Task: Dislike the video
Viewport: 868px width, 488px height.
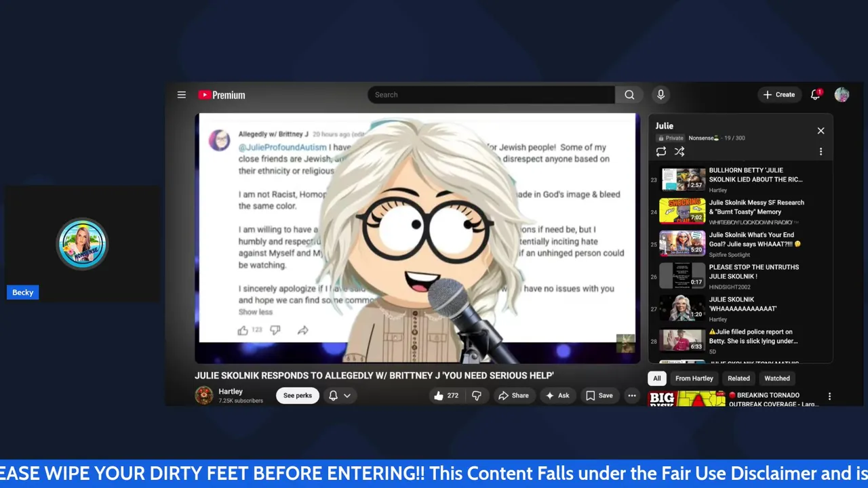Action: click(477, 396)
